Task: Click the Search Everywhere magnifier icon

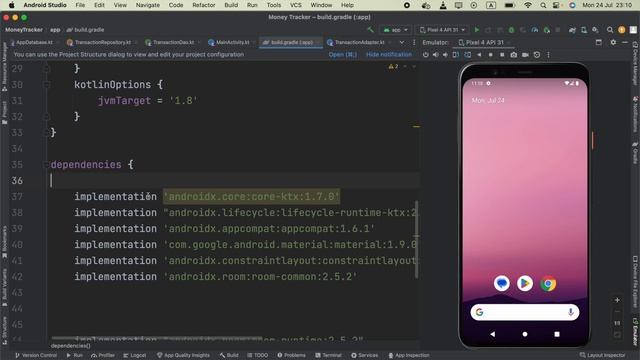Action: 610,30
